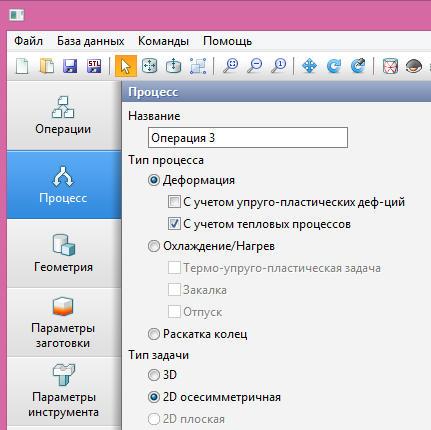
Task: Click the Тип задачи label
Action: (159, 355)
